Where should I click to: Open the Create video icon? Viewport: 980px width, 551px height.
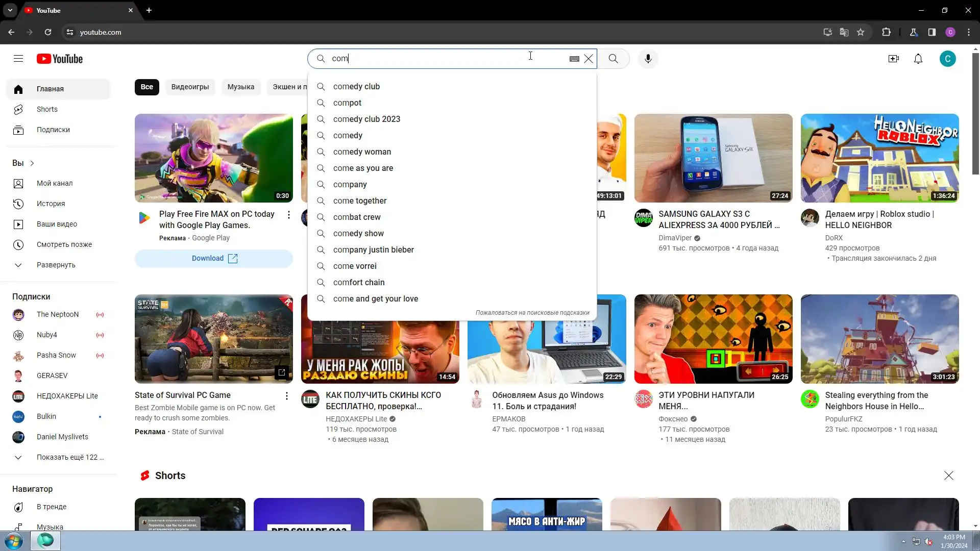[x=893, y=59]
